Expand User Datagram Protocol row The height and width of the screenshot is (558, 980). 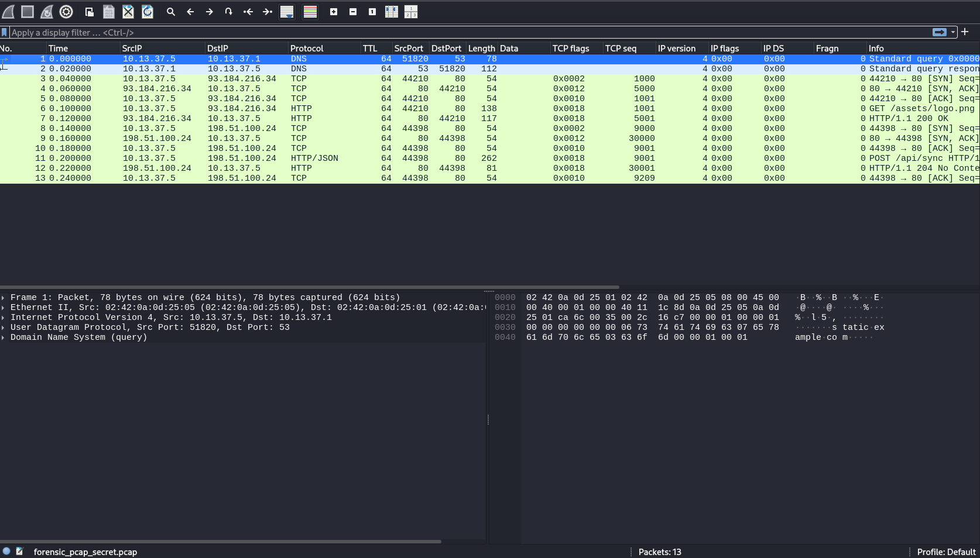point(4,328)
